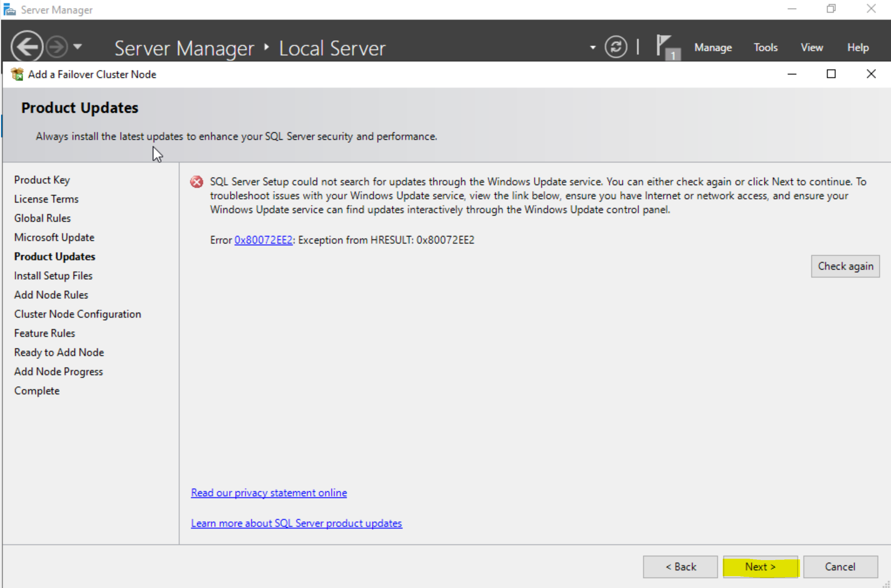Screen dimensions: 891x588
Task: Click the Add a Failover Cluster Node icon
Action: tap(17, 74)
